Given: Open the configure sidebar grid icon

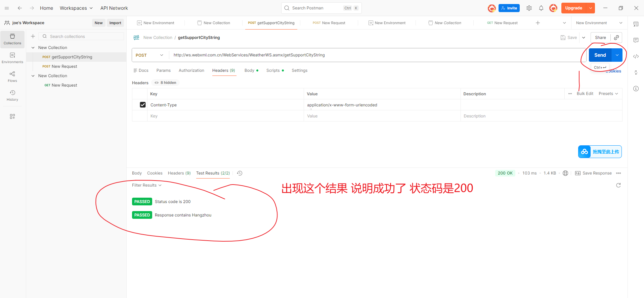Looking at the screenshot, I should click(12, 116).
